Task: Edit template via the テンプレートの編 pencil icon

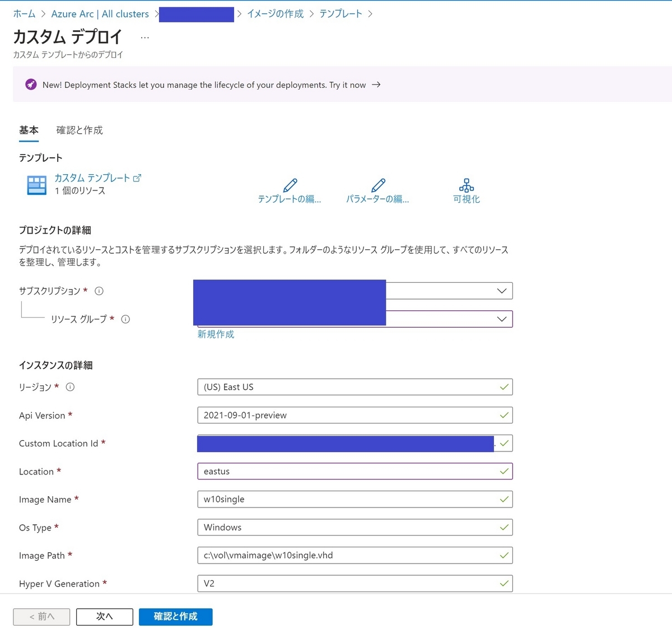Action: click(290, 185)
